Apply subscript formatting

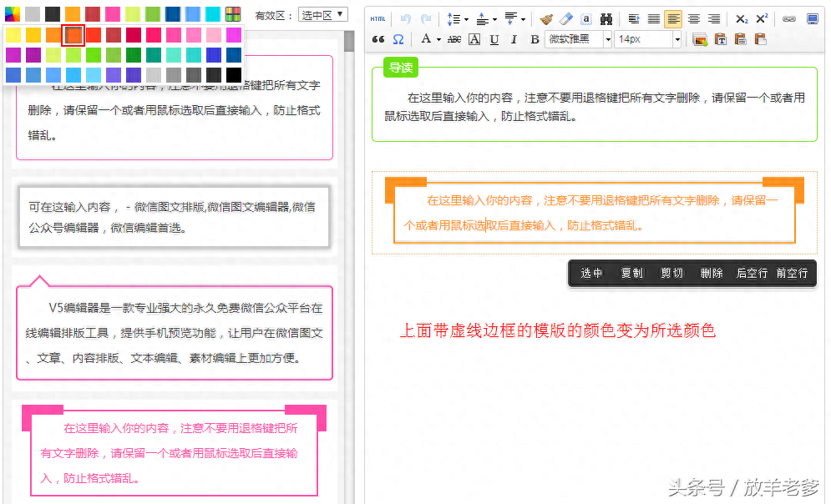[742, 19]
